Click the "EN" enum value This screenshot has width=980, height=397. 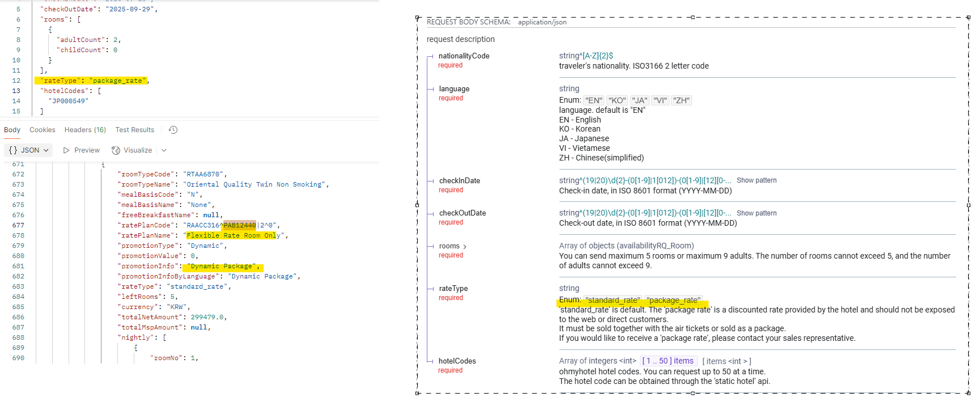[594, 100]
